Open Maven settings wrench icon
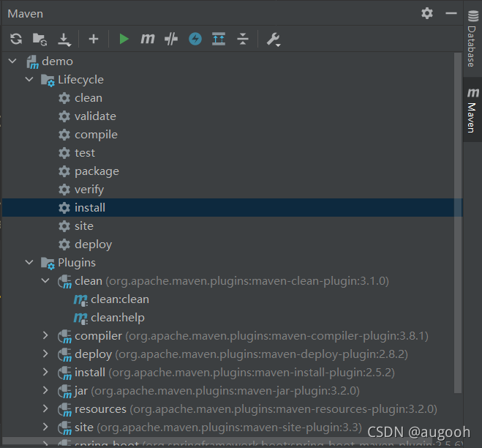 pyautogui.click(x=273, y=40)
